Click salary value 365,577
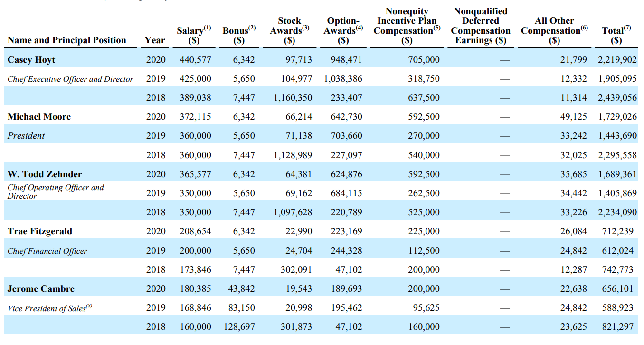 (x=195, y=174)
